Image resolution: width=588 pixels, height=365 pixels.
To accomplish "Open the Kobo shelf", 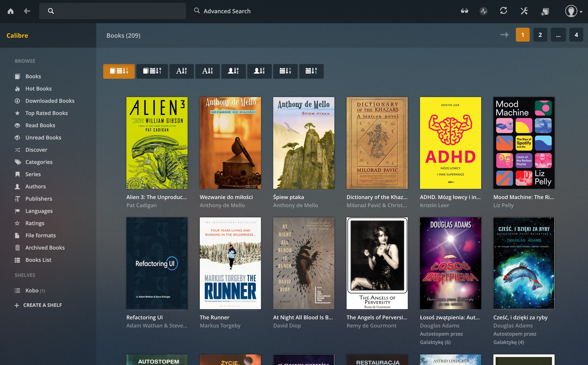I will [x=32, y=290].
